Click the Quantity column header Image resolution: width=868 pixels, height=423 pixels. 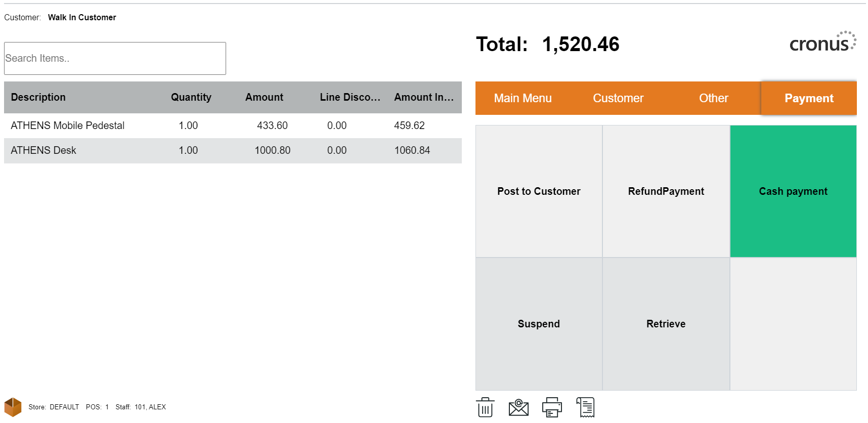[191, 97]
